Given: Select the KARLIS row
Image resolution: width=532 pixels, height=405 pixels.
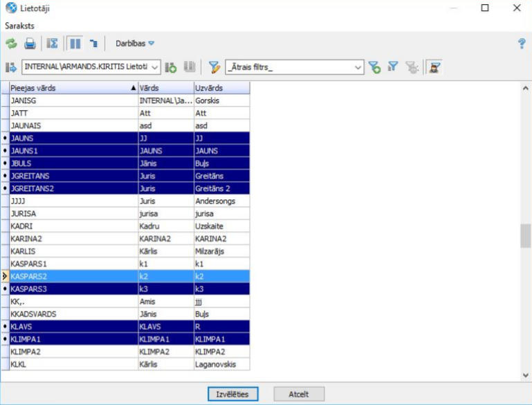Looking at the screenshot, I should tap(129, 251).
